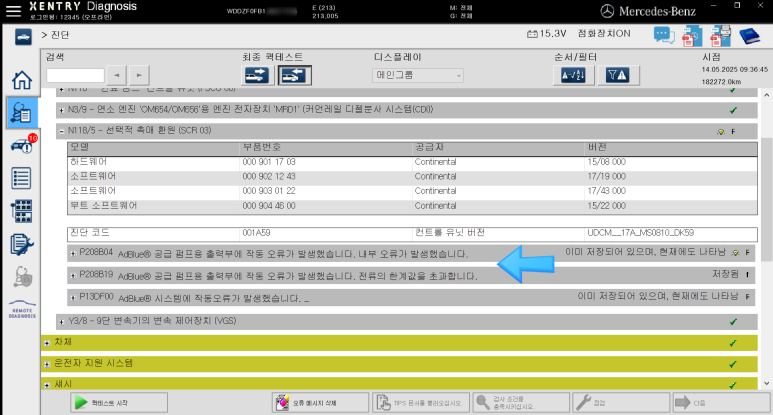This screenshot has width=773, height=415.
Task: Expand fault code P208B19 details
Action: [73, 275]
